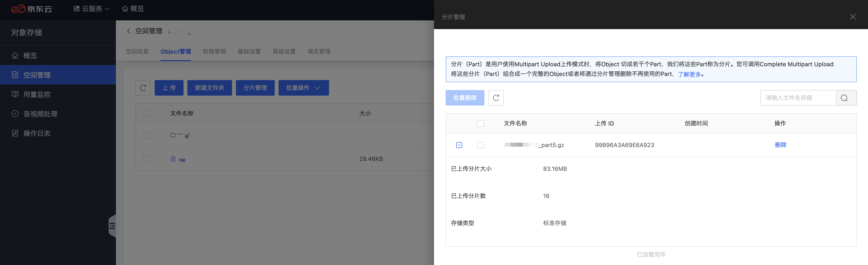Focus the 请输入文件名前缀 search field
This screenshot has height=265, width=868.
click(798, 98)
